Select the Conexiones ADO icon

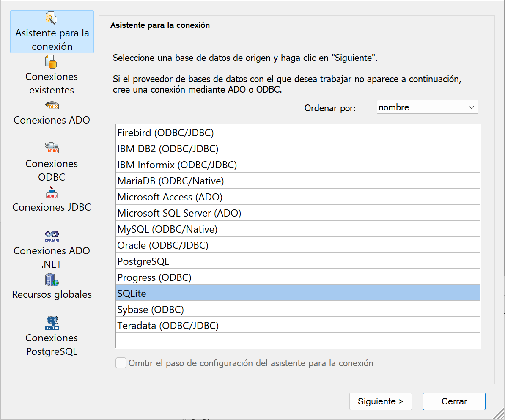[x=52, y=105]
